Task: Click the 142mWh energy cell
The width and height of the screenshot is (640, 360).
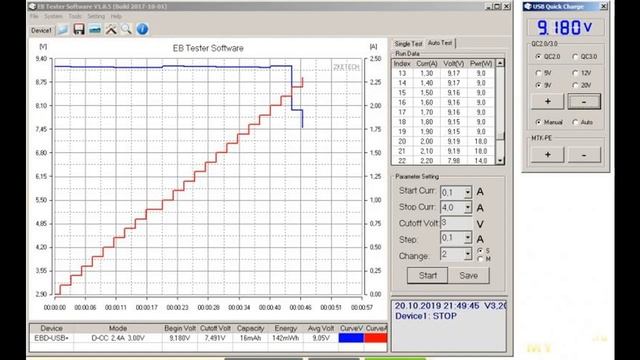Action: point(285,338)
